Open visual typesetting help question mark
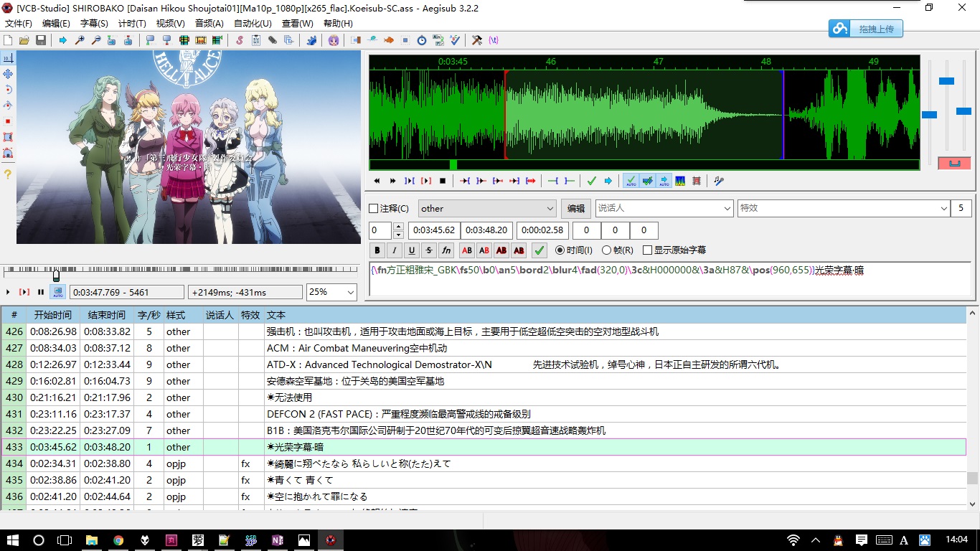 [8, 174]
